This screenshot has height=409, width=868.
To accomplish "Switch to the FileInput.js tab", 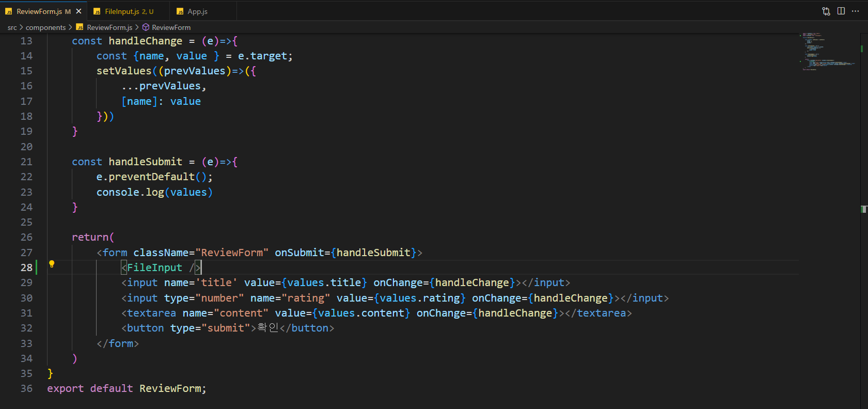I will [129, 11].
